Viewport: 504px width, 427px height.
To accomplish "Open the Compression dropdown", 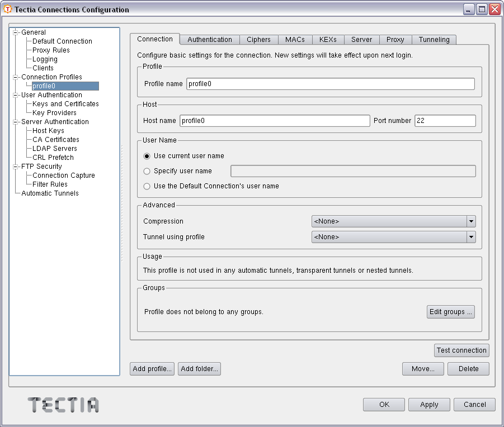I will click(x=471, y=221).
